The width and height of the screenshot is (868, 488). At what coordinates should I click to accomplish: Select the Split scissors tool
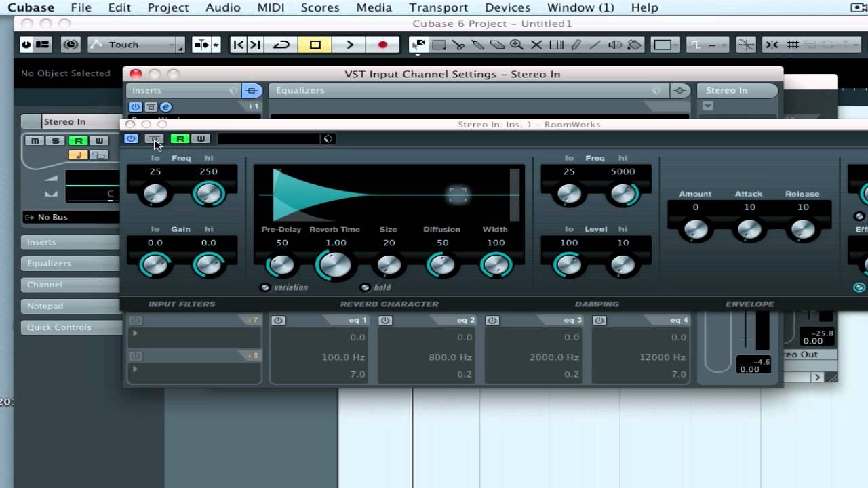(x=458, y=45)
